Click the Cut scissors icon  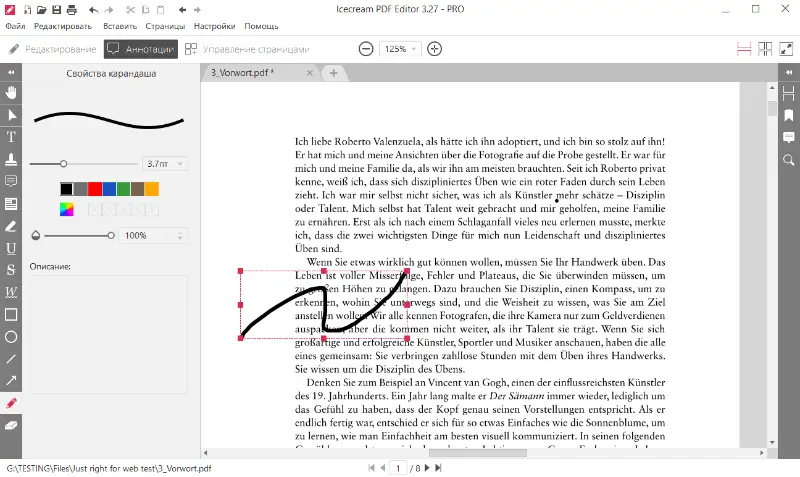pos(131,10)
